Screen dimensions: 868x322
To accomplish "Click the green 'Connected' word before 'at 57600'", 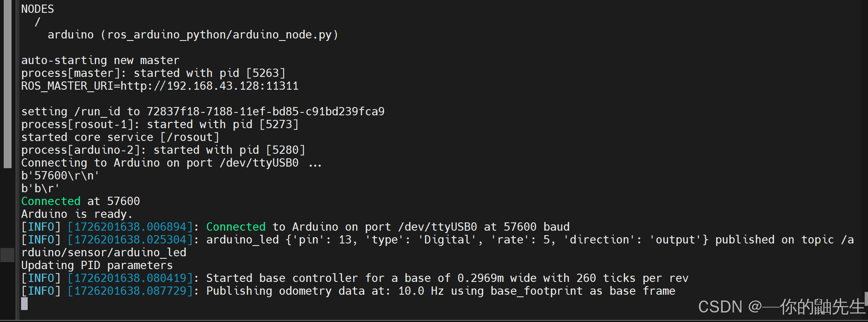I will [51, 201].
